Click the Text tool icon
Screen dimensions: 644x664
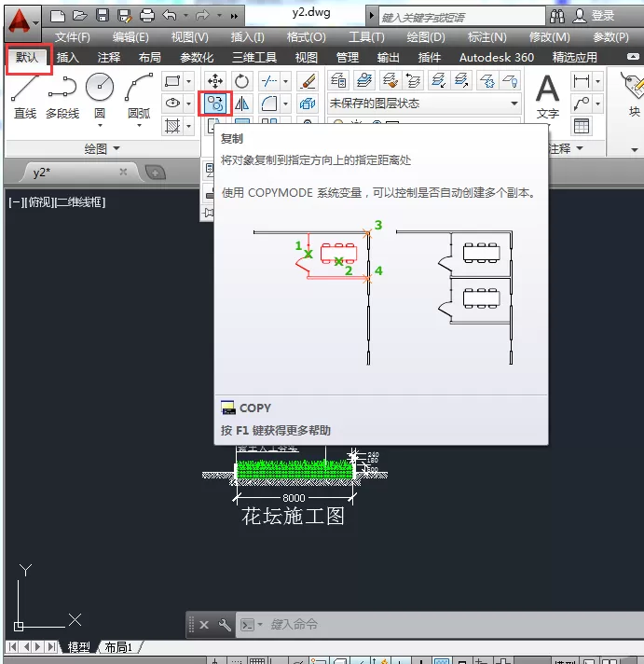[x=547, y=96]
